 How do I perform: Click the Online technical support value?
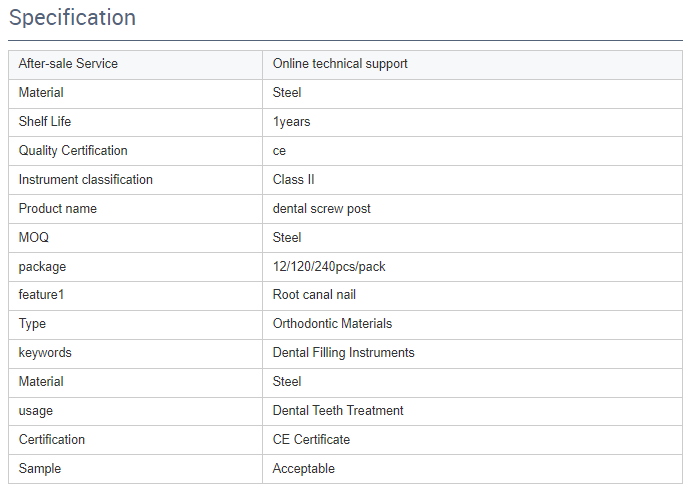tap(340, 64)
